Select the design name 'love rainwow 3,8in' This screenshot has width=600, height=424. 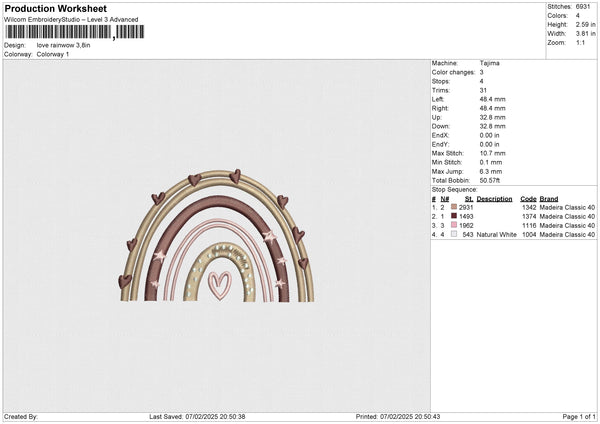[66, 46]
